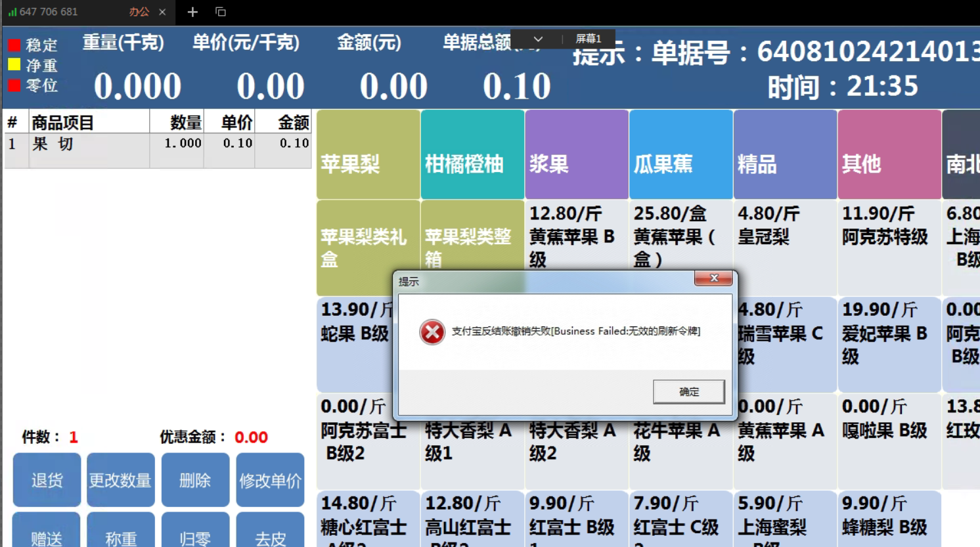Select product 红富士 B级 9.90/斤
Viewport: 980px width, 547px height.
pos(577,519)
